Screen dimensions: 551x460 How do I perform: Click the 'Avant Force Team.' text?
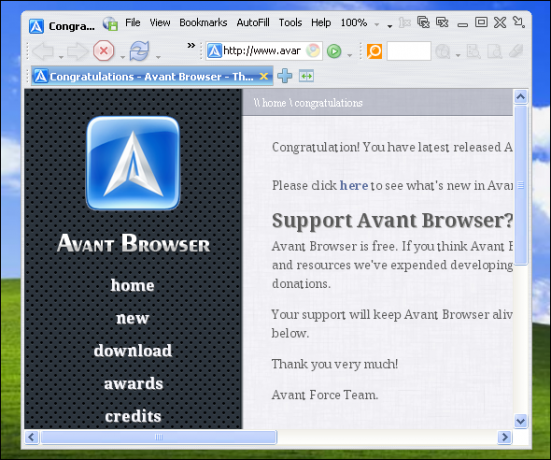pos(325,395)
